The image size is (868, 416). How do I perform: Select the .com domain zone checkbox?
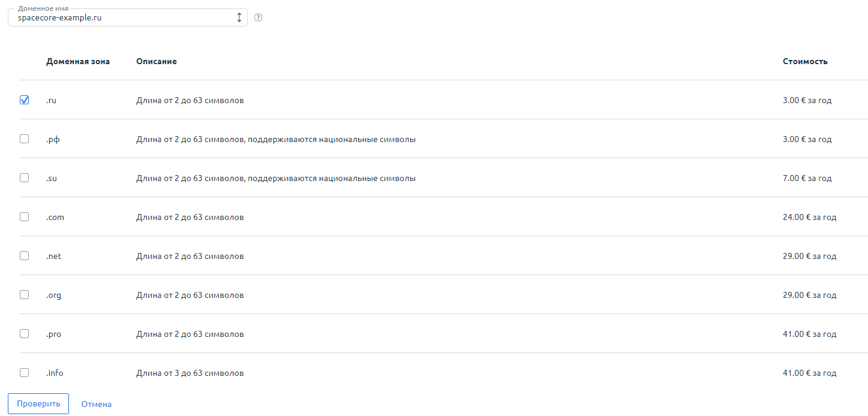point(24,217)
